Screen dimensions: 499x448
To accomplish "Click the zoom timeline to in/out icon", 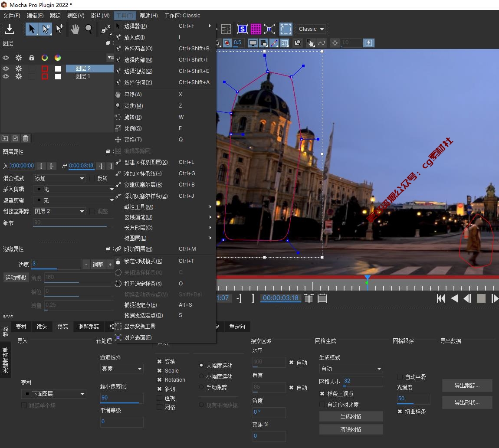I will point(309,298).
